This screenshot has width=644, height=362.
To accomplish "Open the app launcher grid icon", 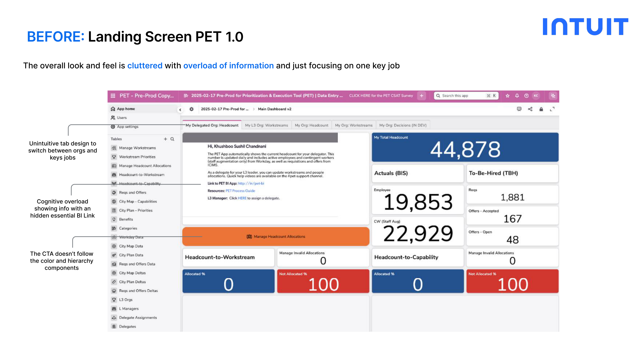I will click(113, 96).
